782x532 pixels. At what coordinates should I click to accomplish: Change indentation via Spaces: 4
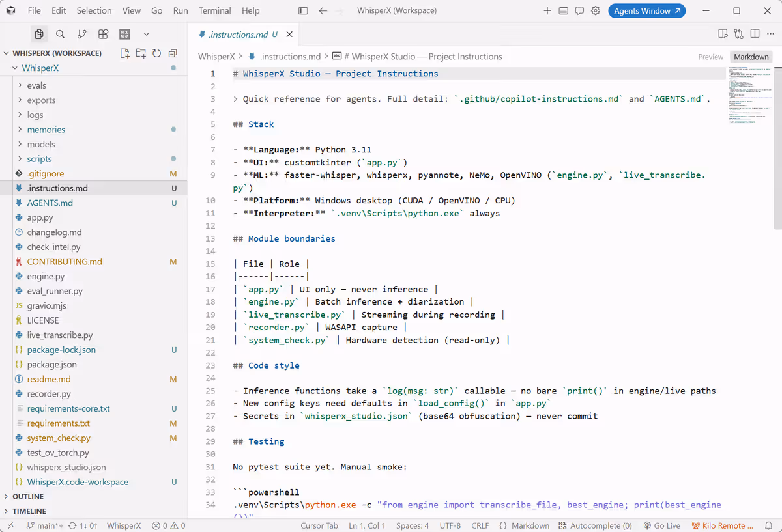tap(413, 525)
